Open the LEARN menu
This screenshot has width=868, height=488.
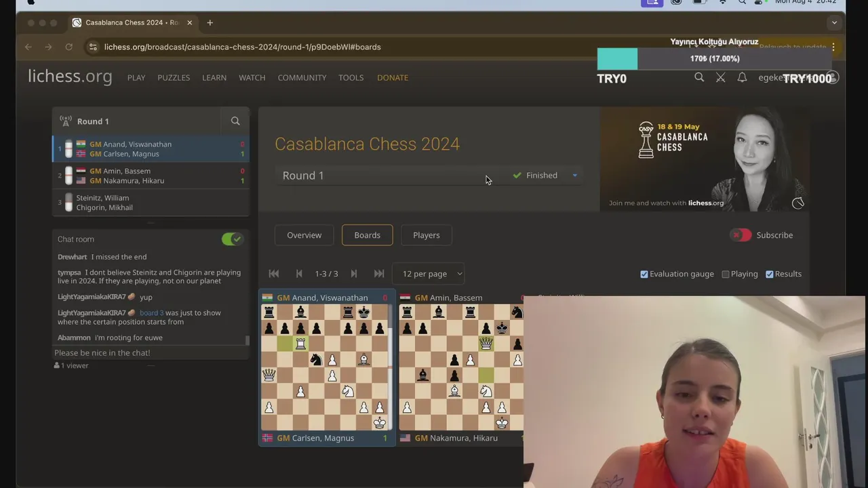[214, 77]
